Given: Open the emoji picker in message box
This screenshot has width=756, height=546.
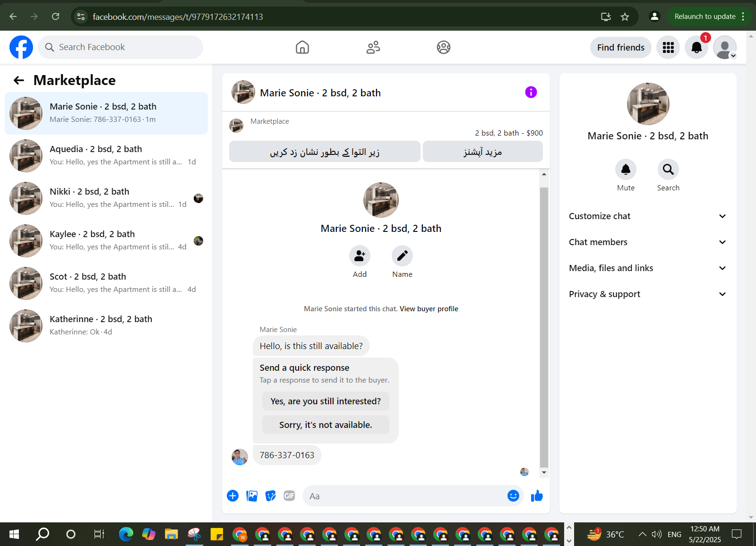Looking at the screenshot, I should point(513,495).
